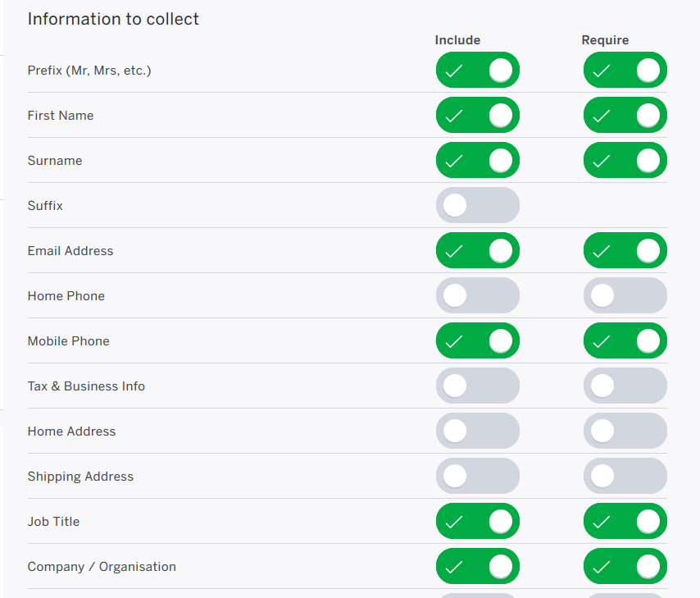
Task: Disable Require for Surname
Action: click(x=625, y=160)
